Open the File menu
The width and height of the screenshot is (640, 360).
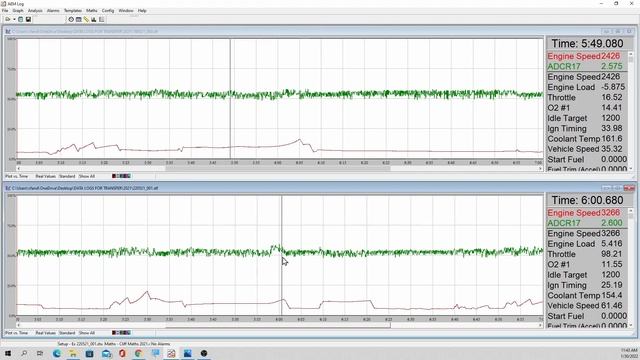pos(5,11)
